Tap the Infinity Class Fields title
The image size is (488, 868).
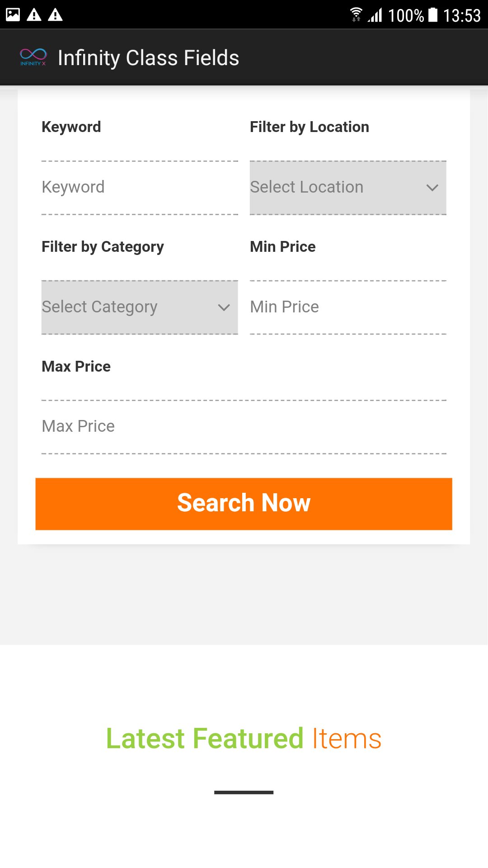coord(148,58)
